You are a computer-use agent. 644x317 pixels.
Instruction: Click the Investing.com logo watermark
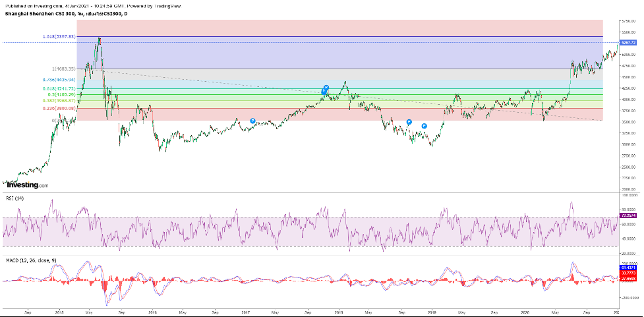tap(27, 185)
